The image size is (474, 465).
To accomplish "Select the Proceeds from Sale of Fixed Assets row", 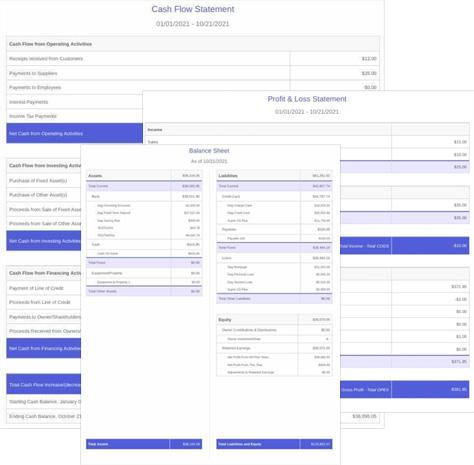I will pos(44,210).
